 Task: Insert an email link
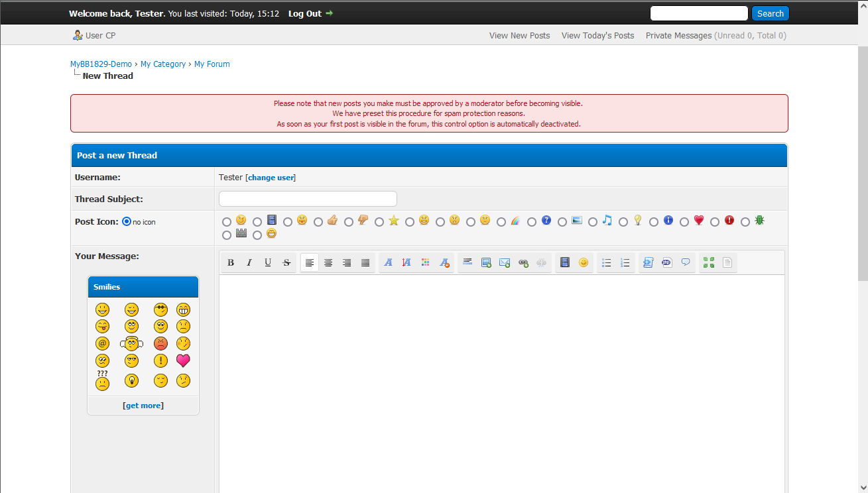(x=505, y=262)
